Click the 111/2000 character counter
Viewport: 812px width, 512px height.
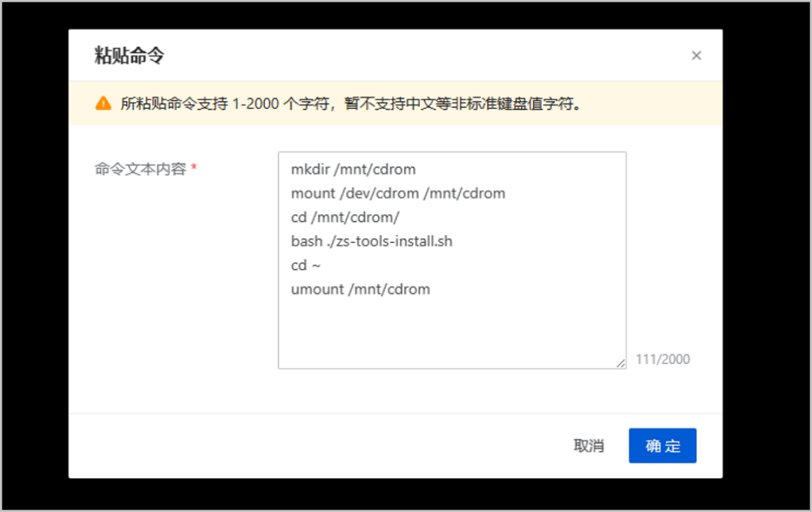coord(662,359)
